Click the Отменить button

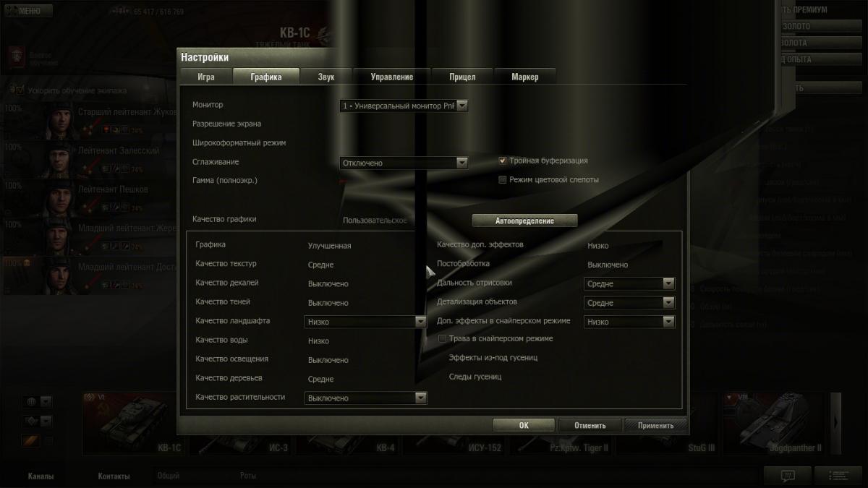coord(590,425)
